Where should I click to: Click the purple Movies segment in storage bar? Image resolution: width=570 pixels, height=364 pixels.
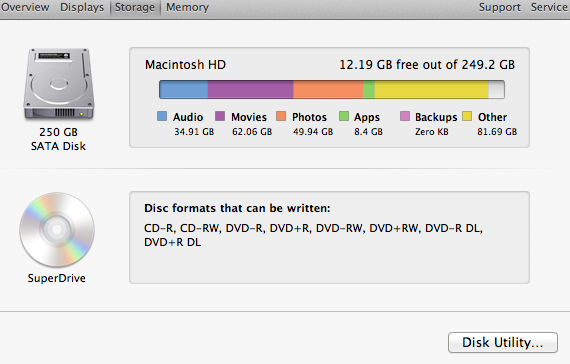point(250,89)
